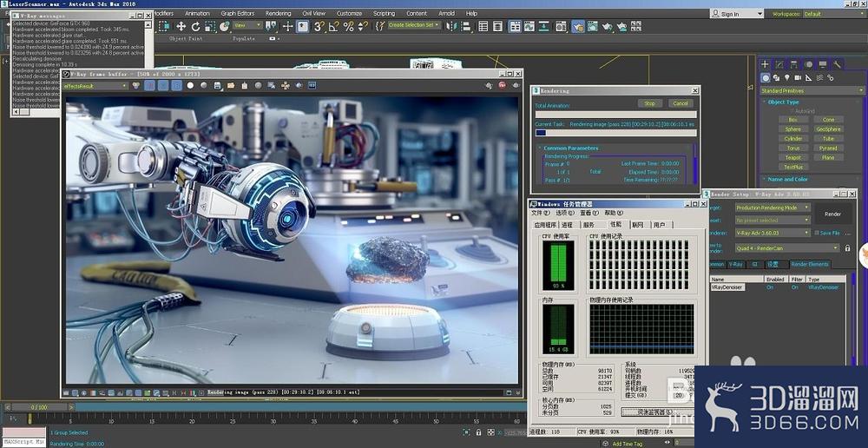Open the Align tool
The width and height of the screenshot is (868, 448).
465,26
